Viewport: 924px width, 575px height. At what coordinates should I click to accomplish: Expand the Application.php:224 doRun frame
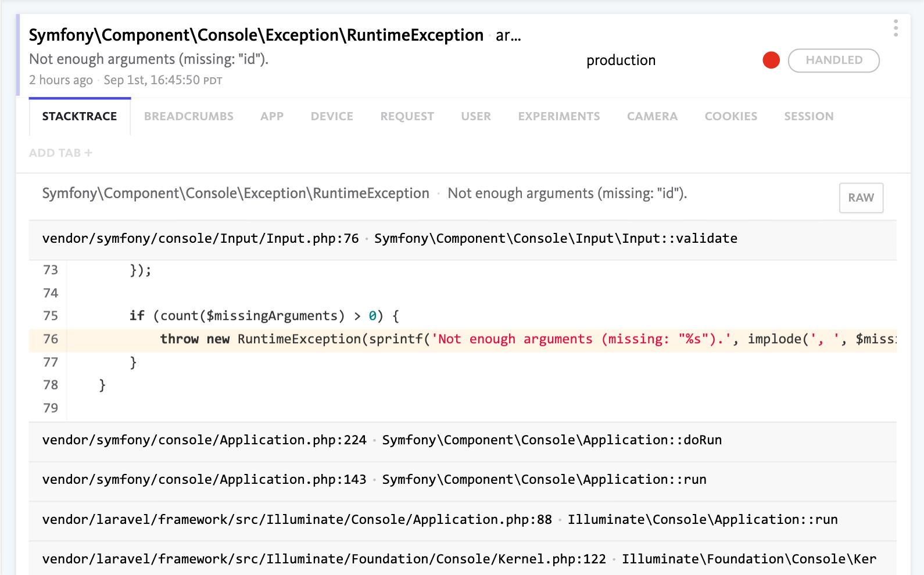click(x=463, y=441)
